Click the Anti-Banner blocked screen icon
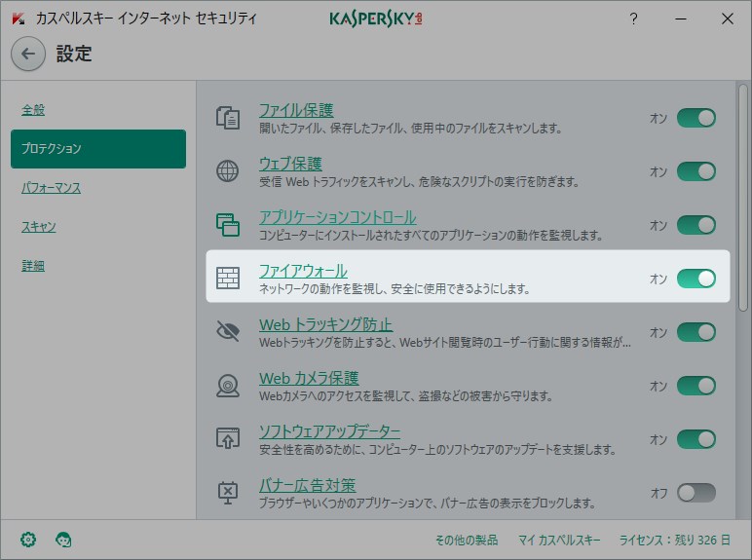The image size is (752, 560). click(x=228, y=493)
